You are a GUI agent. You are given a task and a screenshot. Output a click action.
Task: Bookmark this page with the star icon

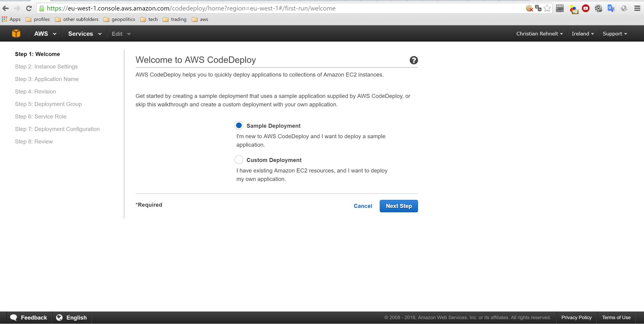[547, 8]
